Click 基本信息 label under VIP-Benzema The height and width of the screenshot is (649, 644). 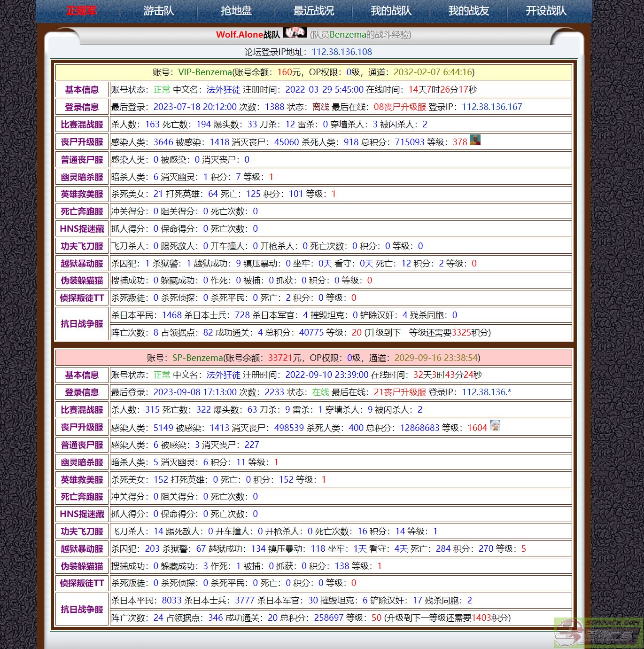(x=82, y=90)
